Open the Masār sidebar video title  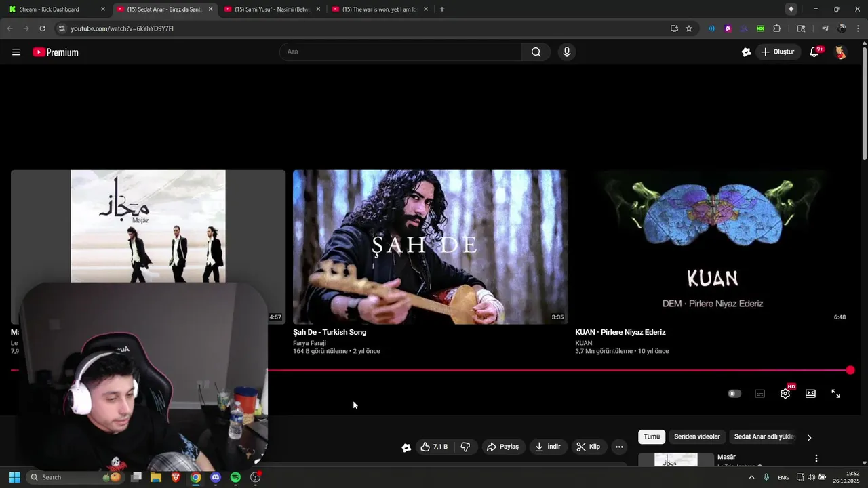[x=726, y=457]
